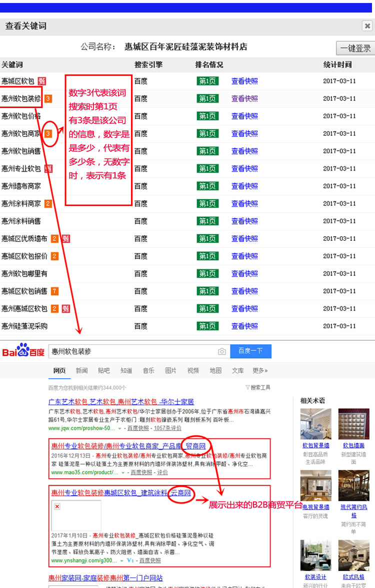Screen dimensions: 375x588
Task: Click the 软装设计 related link
Action: (x=315, y=577)
